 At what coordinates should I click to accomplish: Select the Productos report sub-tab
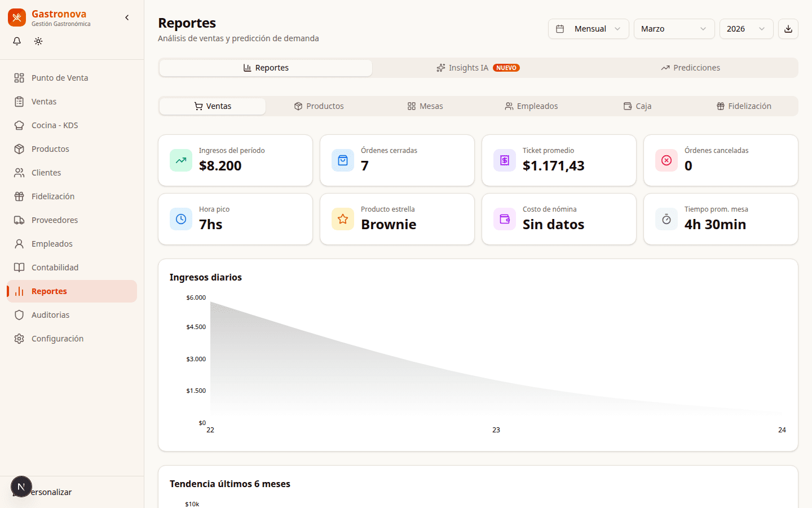coord(319,106)
